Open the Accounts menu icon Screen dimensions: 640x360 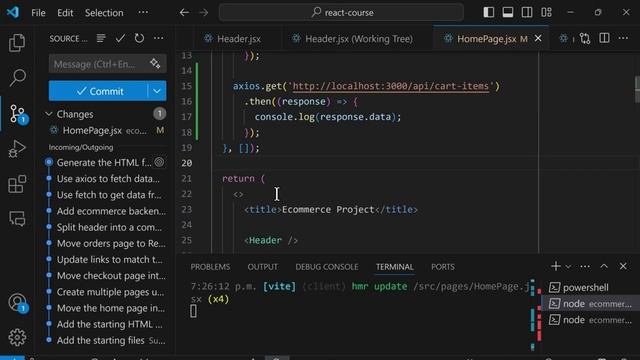pyautogui.click(x=18, y=303)
